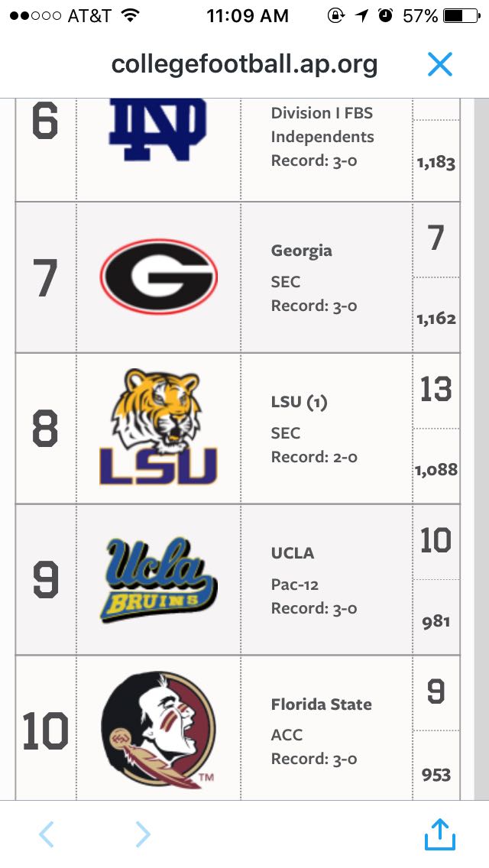Tap UCLA's Pac-12 conference label

[x=295, y=585]
